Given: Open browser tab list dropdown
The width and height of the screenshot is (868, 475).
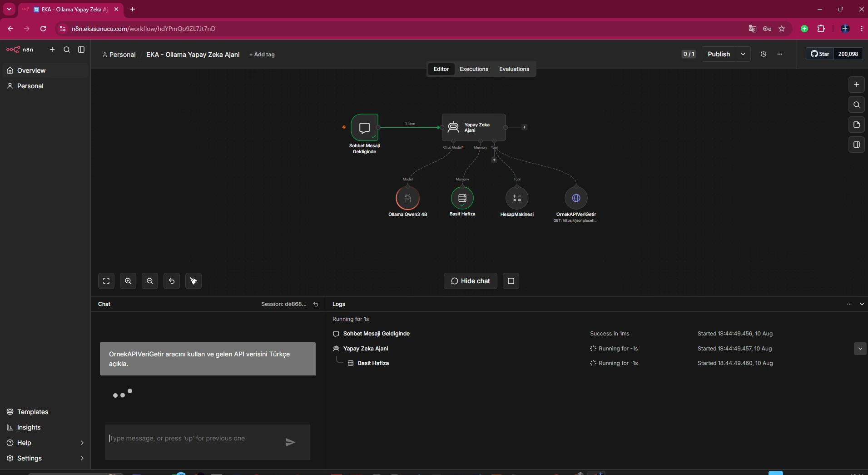Looking at the screenshot, I should (x=9, y=9).
